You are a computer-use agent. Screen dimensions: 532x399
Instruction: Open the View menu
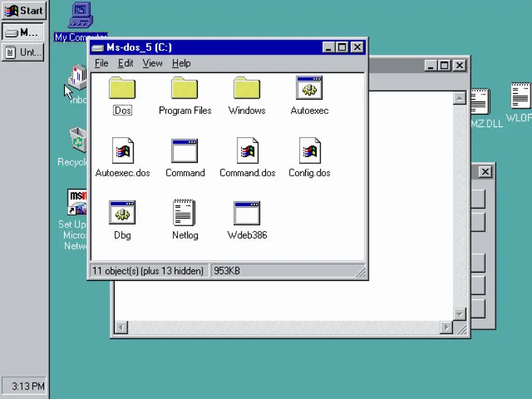pyautogui.click(x=152, y=63)
